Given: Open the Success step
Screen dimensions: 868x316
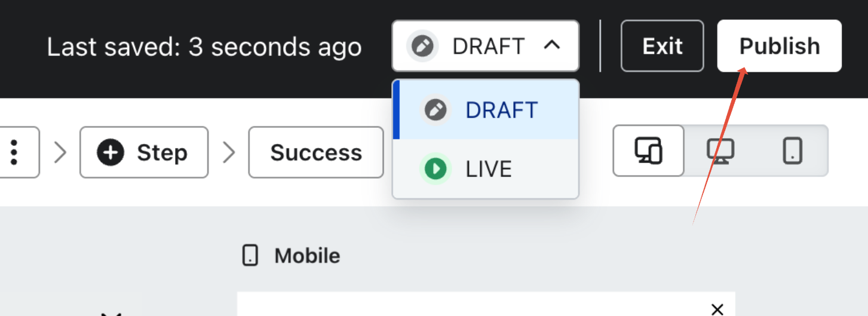Looking at the screenshot, I should [x=316, y=153].
